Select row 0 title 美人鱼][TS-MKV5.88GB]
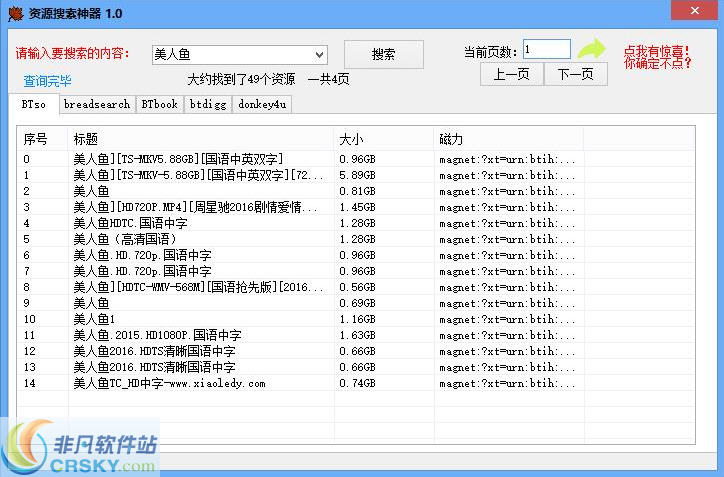Viewport: 724px width, 477px height. click(178, 159)
